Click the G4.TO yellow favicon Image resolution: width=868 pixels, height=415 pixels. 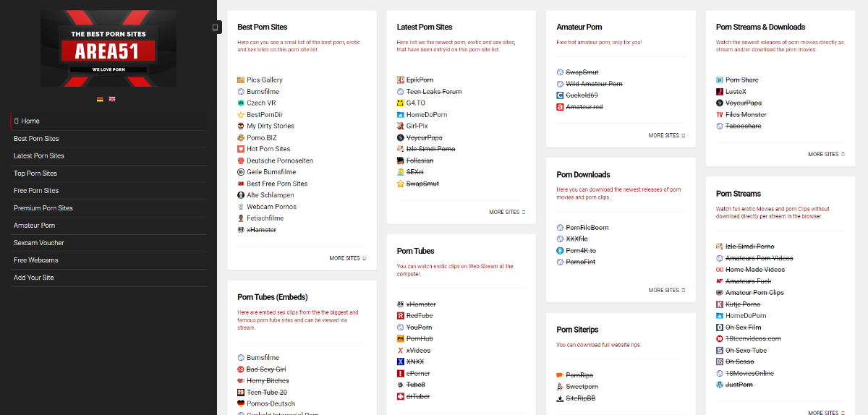point(401,103)
